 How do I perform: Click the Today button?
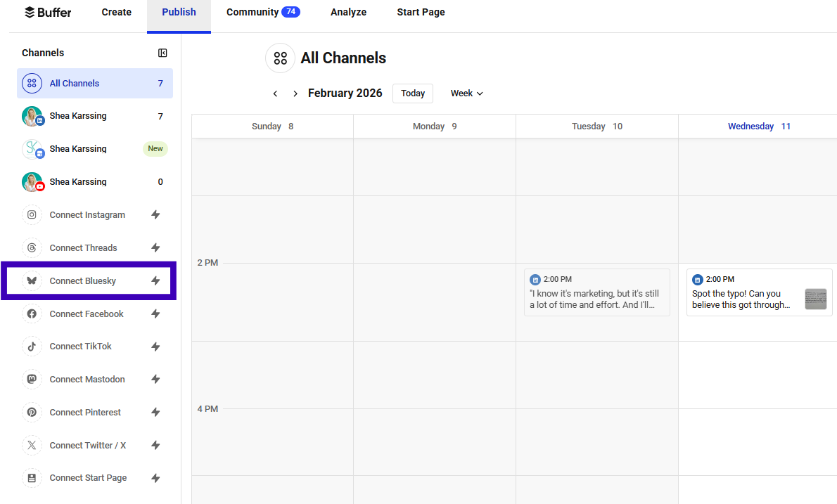click(x=412, y=93)
